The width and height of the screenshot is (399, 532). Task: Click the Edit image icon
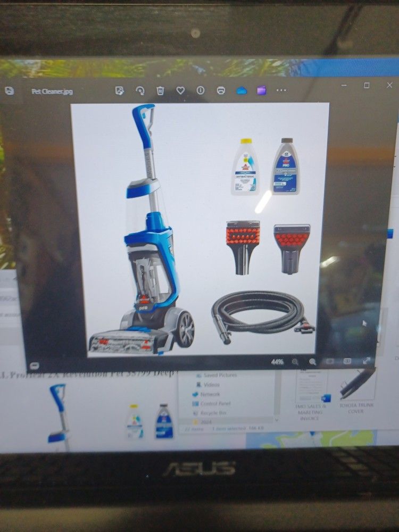(119, 91)
